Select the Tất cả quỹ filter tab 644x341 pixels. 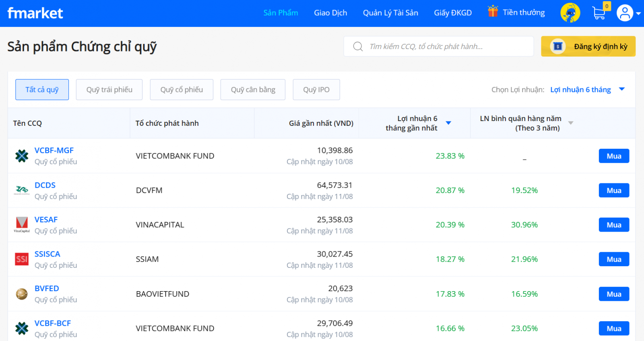[42, 90]
